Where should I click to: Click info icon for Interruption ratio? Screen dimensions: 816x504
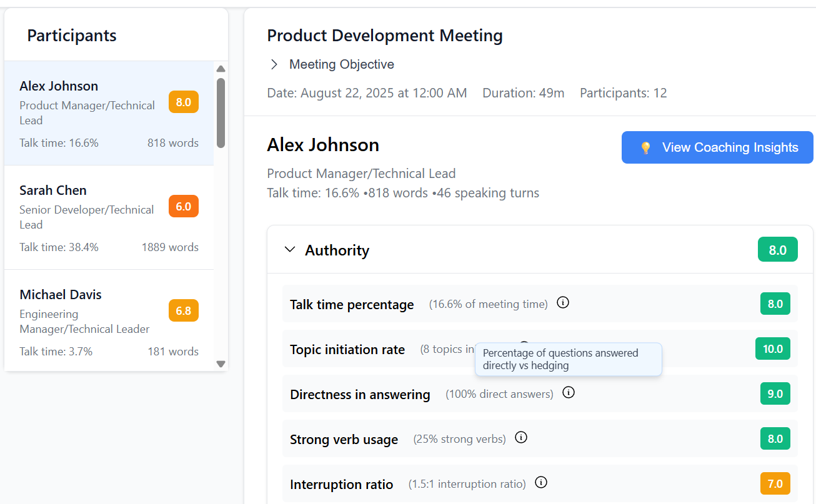[542, 483]
